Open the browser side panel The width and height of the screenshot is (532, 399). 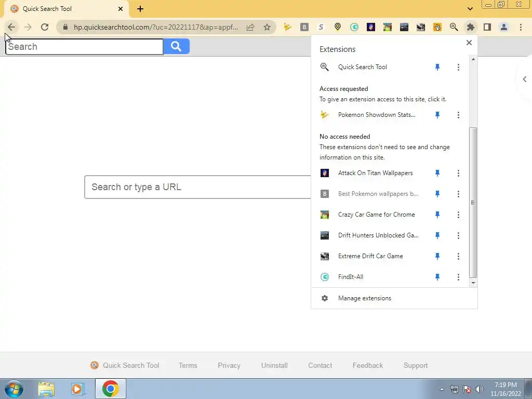tap(487, 27)
